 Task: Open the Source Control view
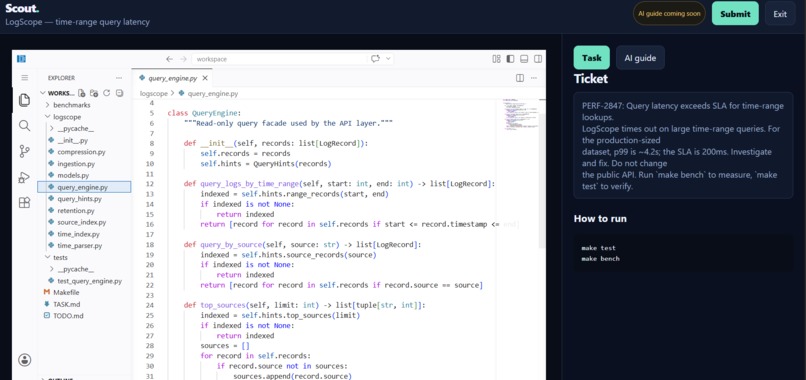point(24,151)
